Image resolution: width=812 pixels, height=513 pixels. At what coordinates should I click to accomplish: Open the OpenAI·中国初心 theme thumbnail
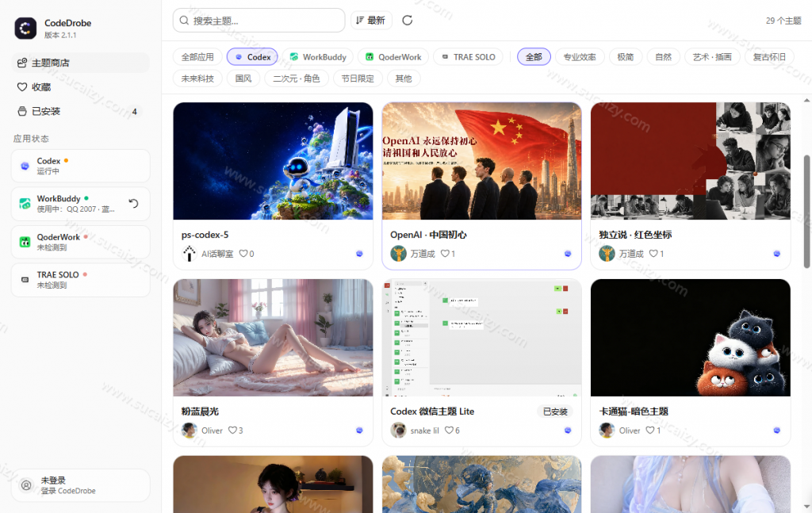481,161
